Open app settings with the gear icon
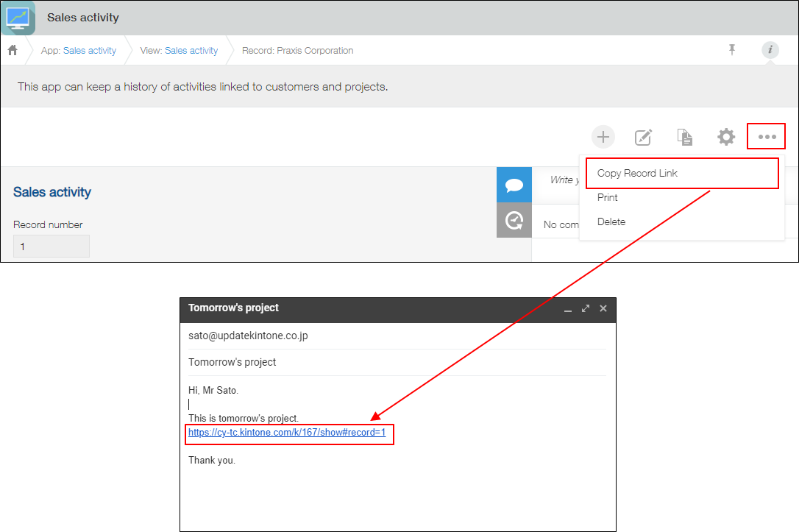Screen dimensions: 799x532 click(x=725, y=136)
